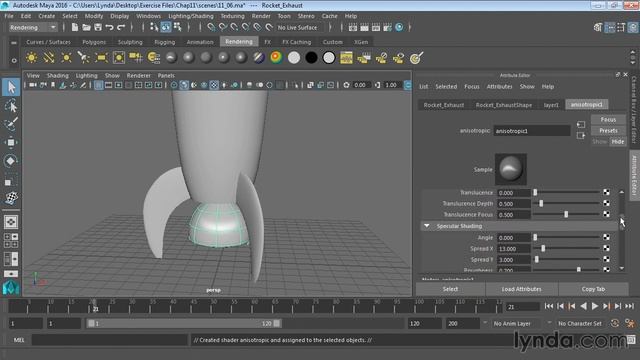640x360 pixels.
Task: Open a scene with folder icon
Action: point(86,27)
